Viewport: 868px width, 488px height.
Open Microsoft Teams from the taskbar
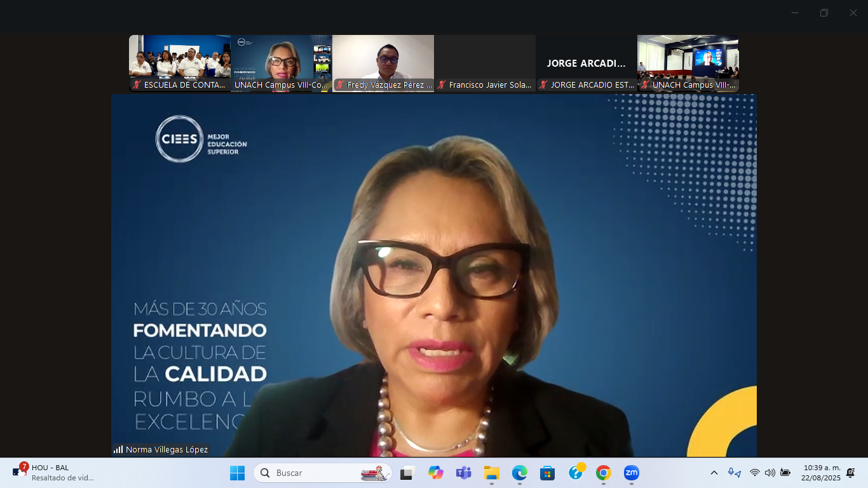coord(463,473)
